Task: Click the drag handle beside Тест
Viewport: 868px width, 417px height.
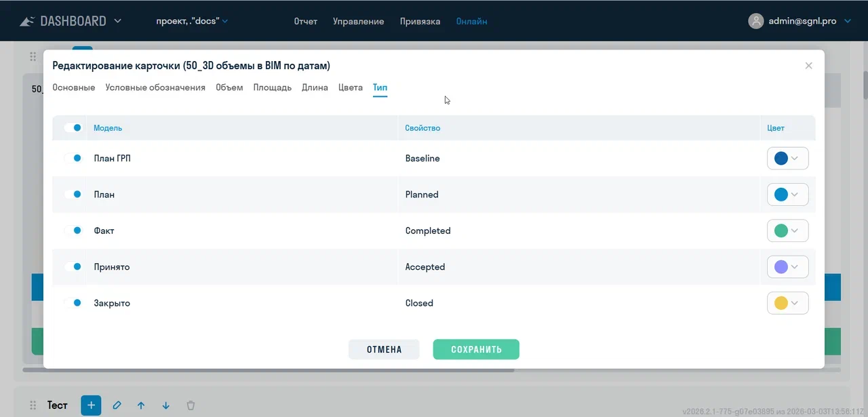Action: (x=33, y=405)
